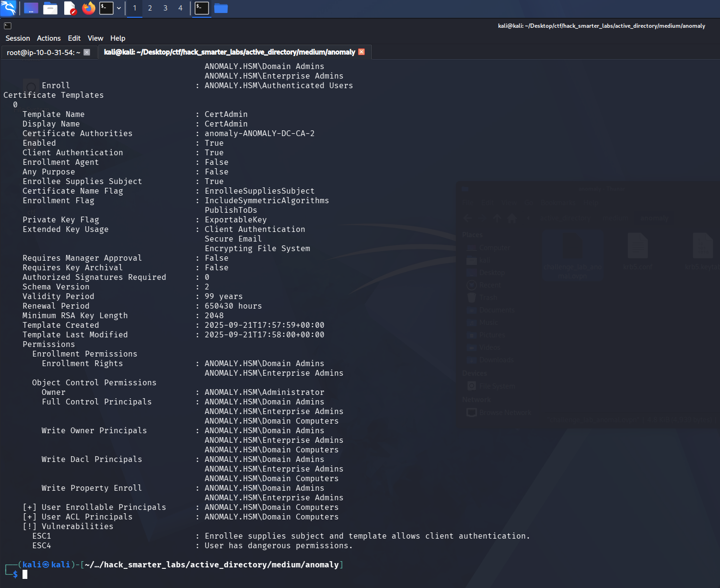The width and height of the screenshot is (720, 588).
Task: Launch the file manager from panel
Action: [50, 8]
